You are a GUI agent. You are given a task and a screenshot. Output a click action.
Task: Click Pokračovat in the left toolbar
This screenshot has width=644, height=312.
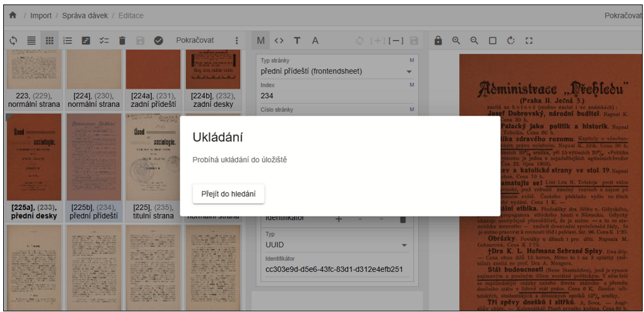[x=195, y=40]
